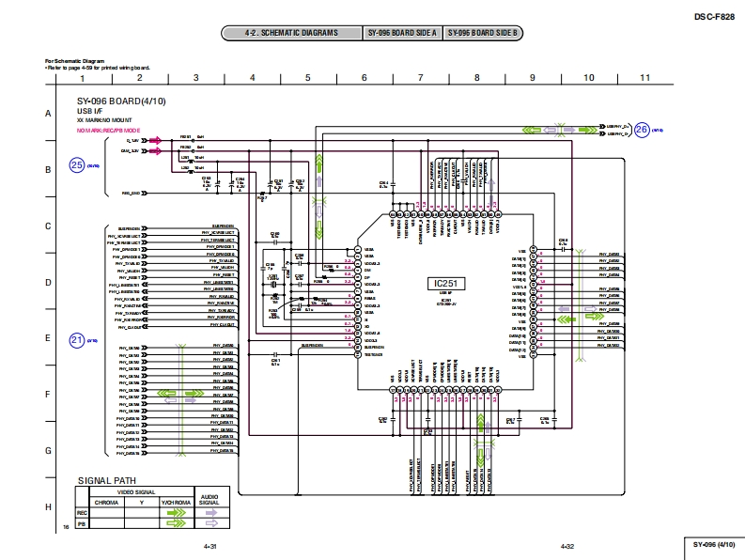This screenshot has width=745, height=560.
Task: Click page number 4-31 at bottom
Action: click(x=210, y=546)
